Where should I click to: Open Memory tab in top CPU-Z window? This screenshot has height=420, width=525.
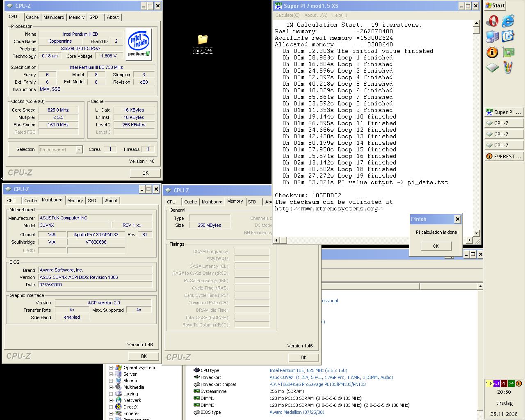pyautogui.click(x=76, y=17)
